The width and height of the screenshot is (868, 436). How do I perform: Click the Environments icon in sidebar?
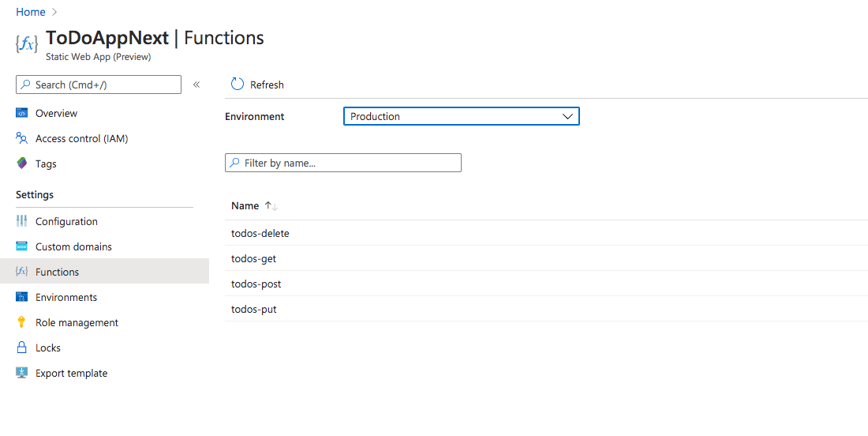tap(22, 297)
